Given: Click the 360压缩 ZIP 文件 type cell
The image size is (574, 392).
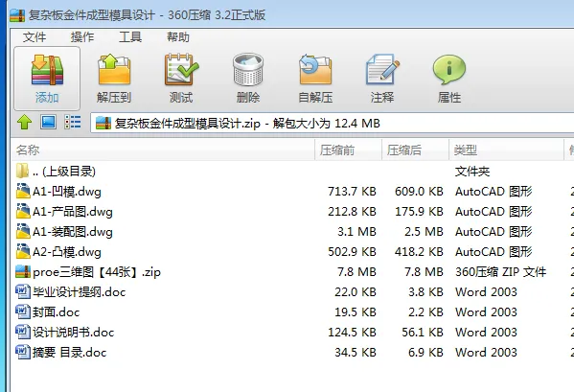Looking at the screenshot, I should (501, 272).
